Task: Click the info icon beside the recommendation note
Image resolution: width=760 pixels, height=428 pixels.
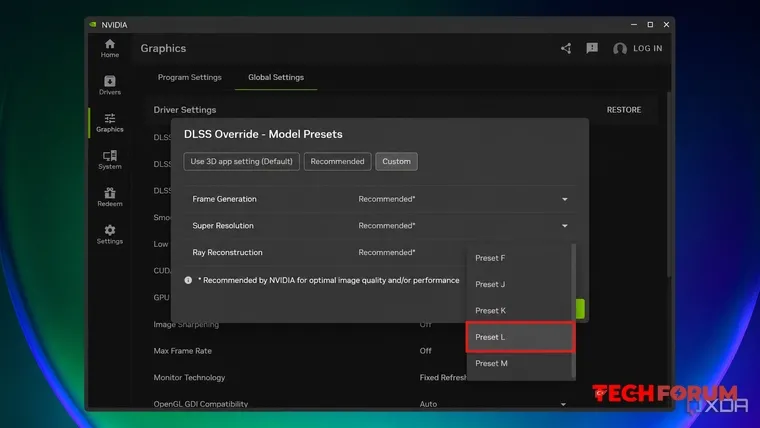Action: (188, 280)
